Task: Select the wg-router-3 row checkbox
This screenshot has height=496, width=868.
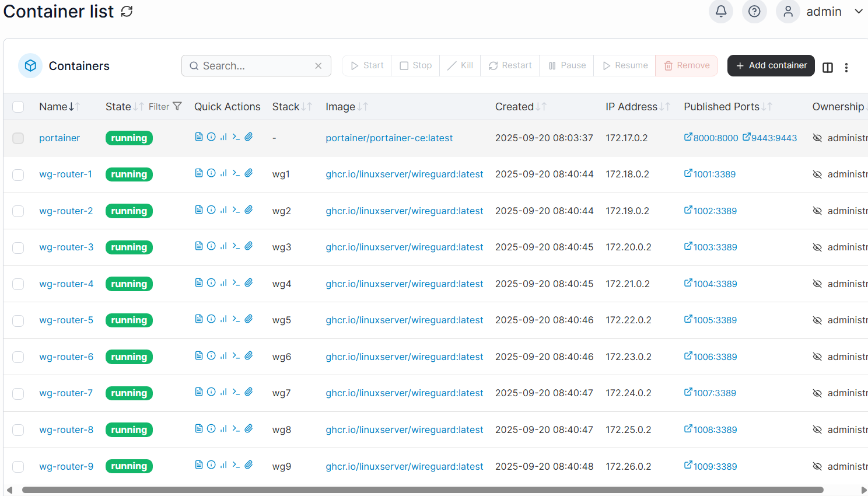Action: point(18,247)
